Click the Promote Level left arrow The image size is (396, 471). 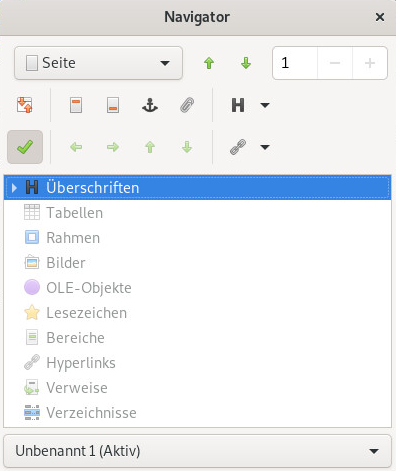coord(76,147)
